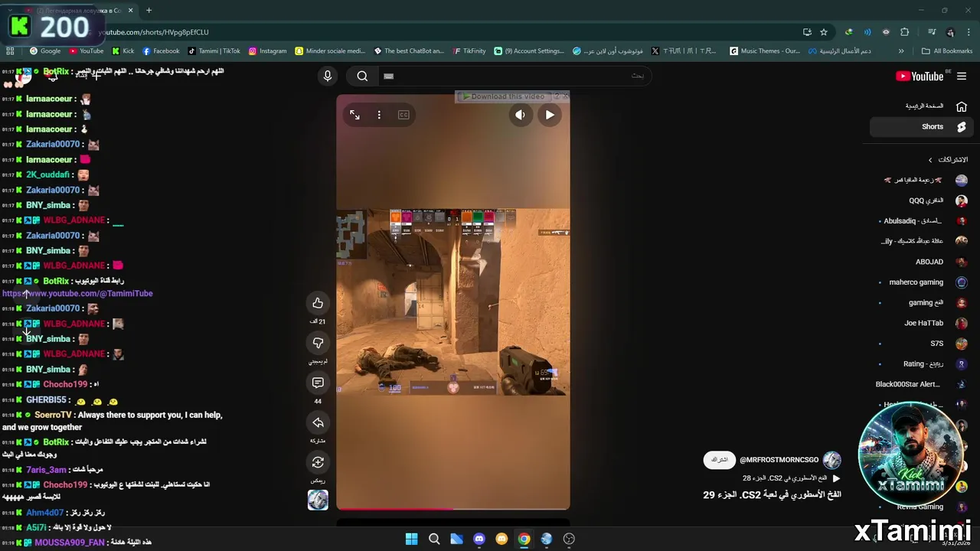Bookmark this page with the star icon

click(824, 32)
